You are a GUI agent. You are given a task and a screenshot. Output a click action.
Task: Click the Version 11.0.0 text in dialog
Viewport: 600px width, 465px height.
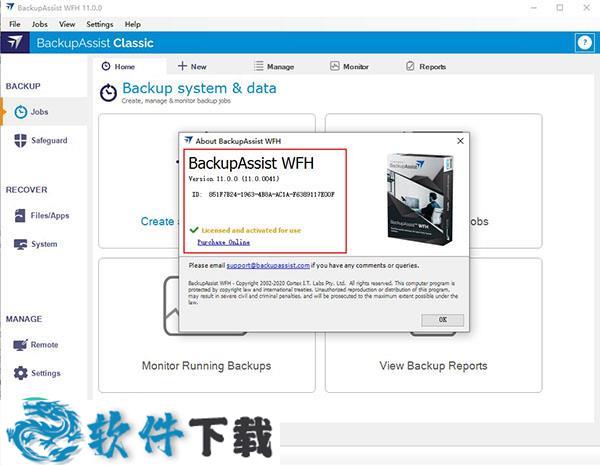click(234, 179)
